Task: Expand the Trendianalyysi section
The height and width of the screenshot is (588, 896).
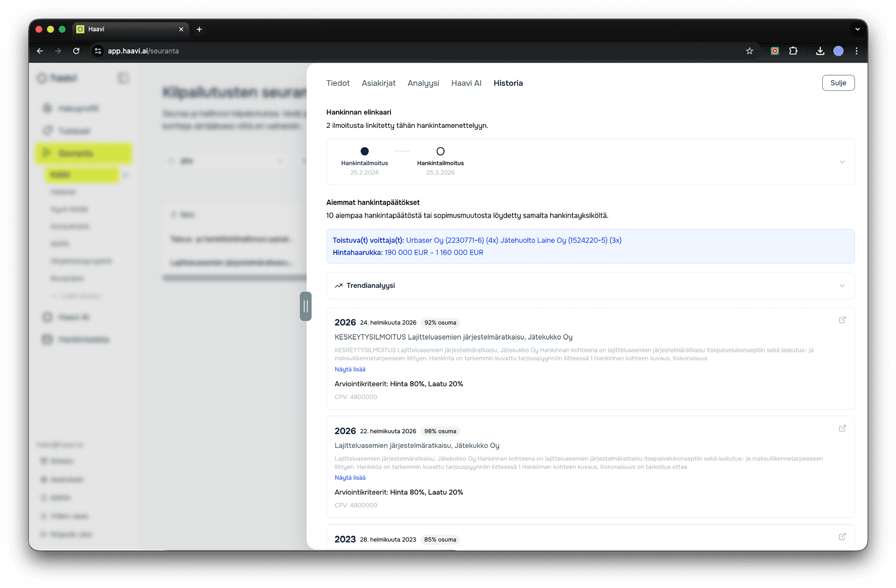Action: pyautogui.click(x=842, y=286)
